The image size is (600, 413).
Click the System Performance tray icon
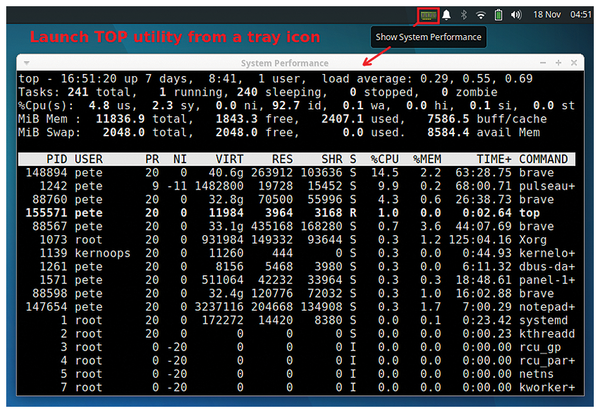click(428, 15)
